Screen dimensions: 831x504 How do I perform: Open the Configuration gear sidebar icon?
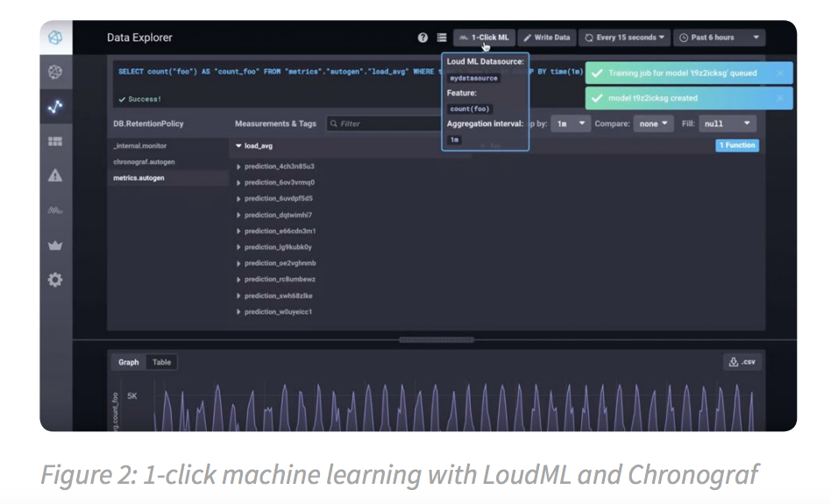click(55, 280)
